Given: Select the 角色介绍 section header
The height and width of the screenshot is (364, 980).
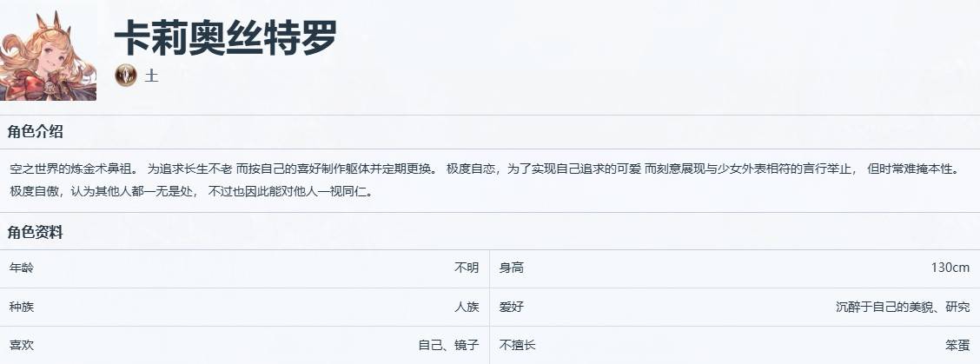Looking at the screenshot, I should [x=35, y=132].
